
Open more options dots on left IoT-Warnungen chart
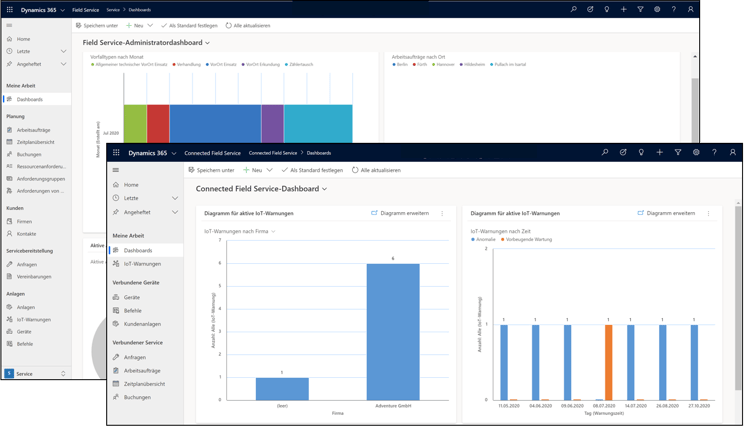click(442, 213)
